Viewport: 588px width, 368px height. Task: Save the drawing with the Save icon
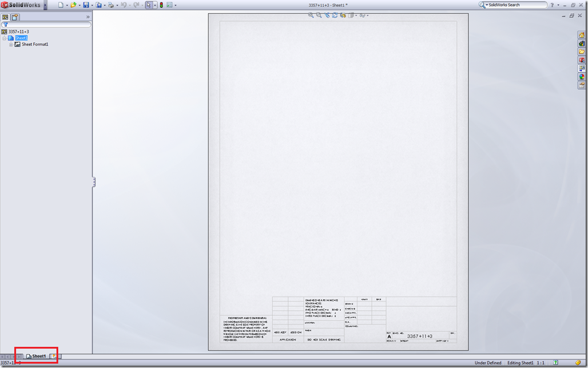(86, 5)
